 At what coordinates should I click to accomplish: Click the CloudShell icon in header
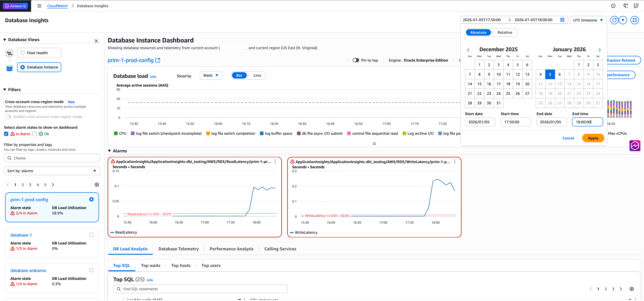tap(626, 6)
